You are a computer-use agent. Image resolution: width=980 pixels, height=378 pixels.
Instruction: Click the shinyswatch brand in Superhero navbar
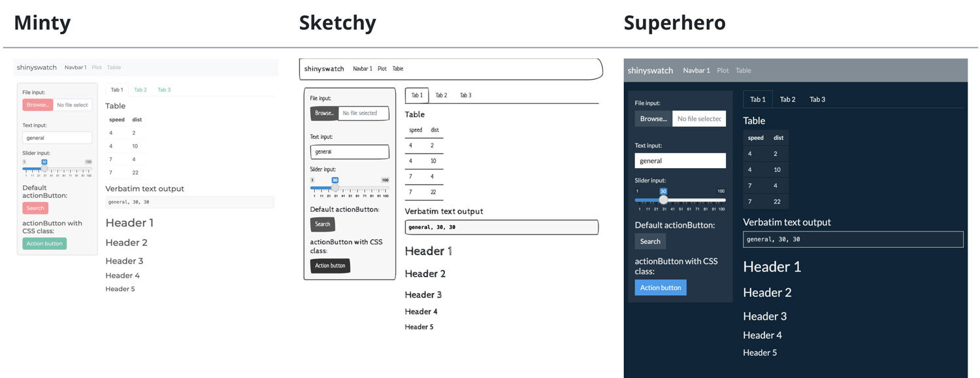(x=650, y=71)
